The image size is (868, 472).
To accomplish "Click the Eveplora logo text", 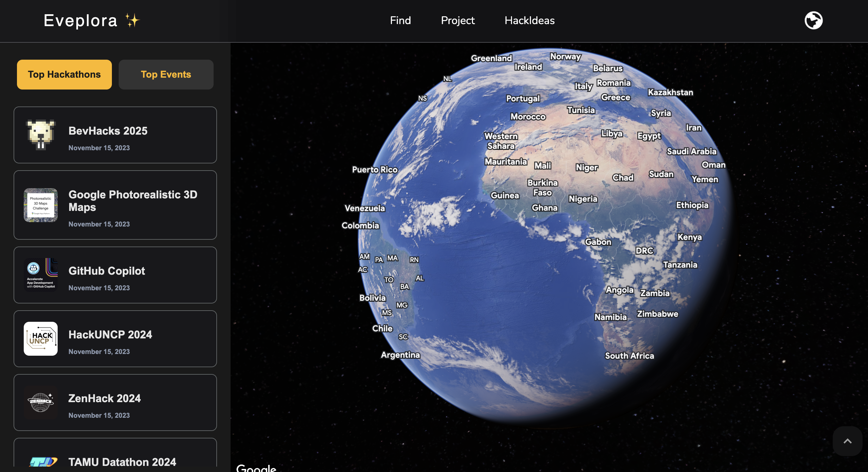I will click(x=81, y=20).
